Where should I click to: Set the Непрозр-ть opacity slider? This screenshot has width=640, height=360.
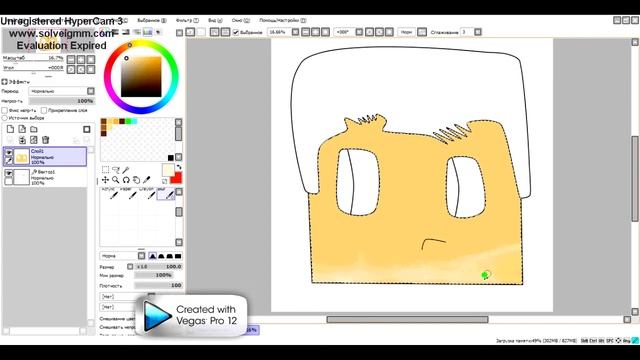click(x=62, y=101)
